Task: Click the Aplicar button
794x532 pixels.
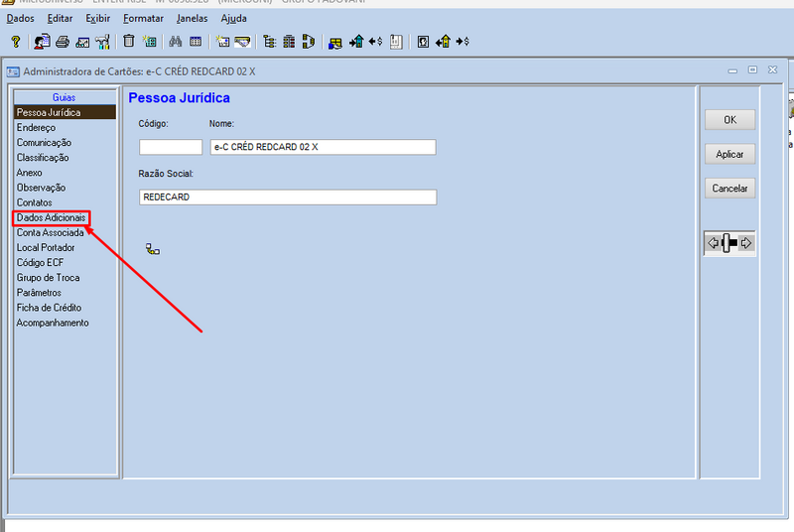Action: coord(729,154)
